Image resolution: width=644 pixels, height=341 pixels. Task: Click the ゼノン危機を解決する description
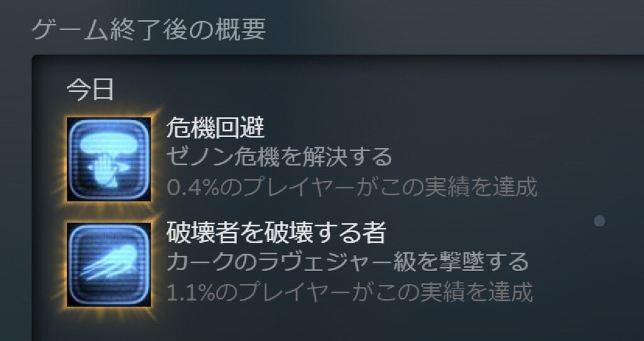(279, 157)
